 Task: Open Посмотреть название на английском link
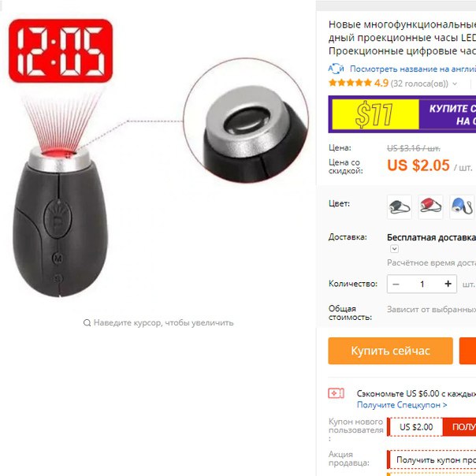click(413, 69)
